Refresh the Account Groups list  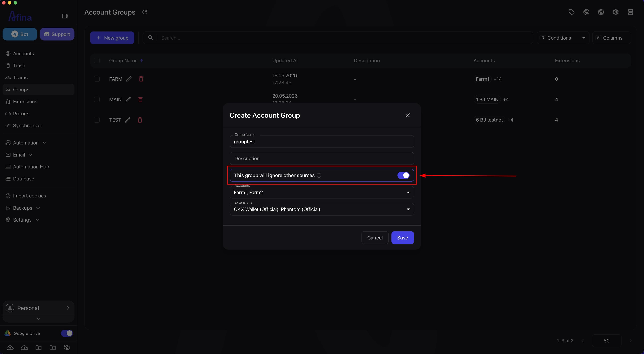(145, 12)
